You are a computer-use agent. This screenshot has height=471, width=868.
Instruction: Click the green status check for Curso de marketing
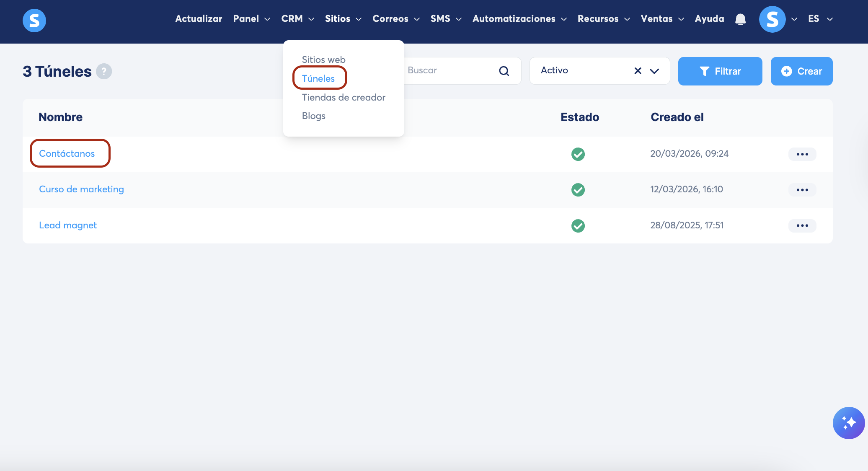click(578, 190)
